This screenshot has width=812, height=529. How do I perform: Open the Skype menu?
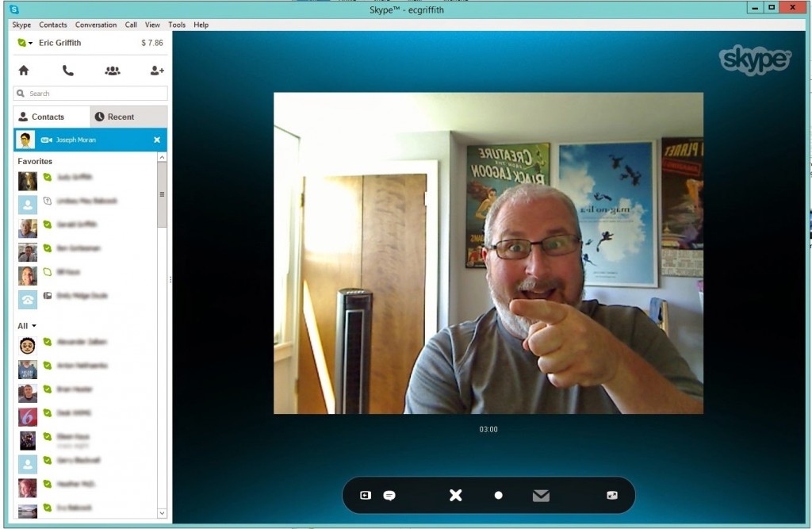[x=21, y=25]
